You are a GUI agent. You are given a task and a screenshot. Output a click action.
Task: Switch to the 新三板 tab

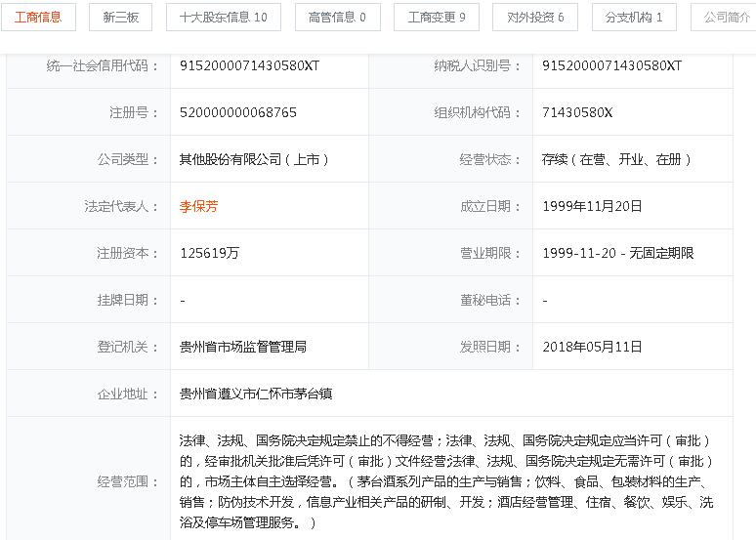pyautogui.click(x=120, y=18)
